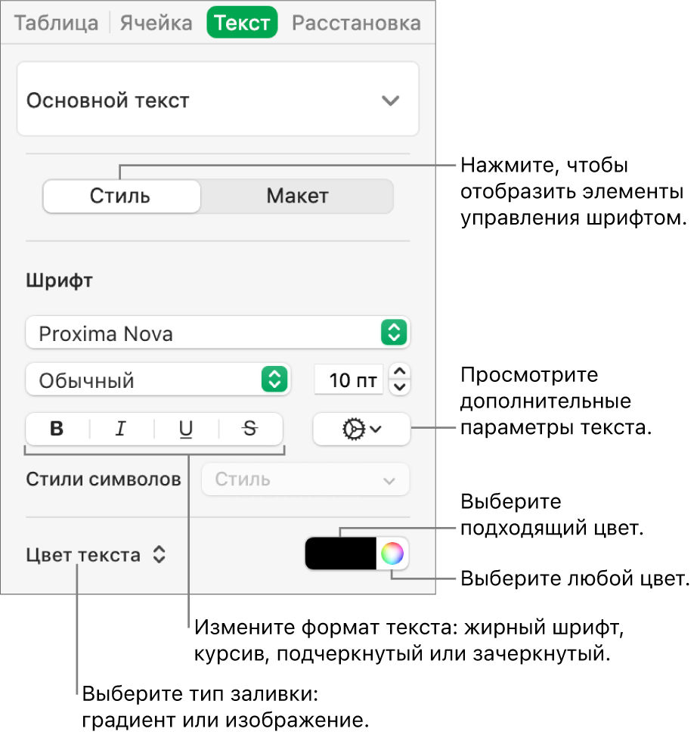Switch to the Ячейка tab
Image resolution: width=700 pixels, height=741 pixels.
click(x=156, y=23)
